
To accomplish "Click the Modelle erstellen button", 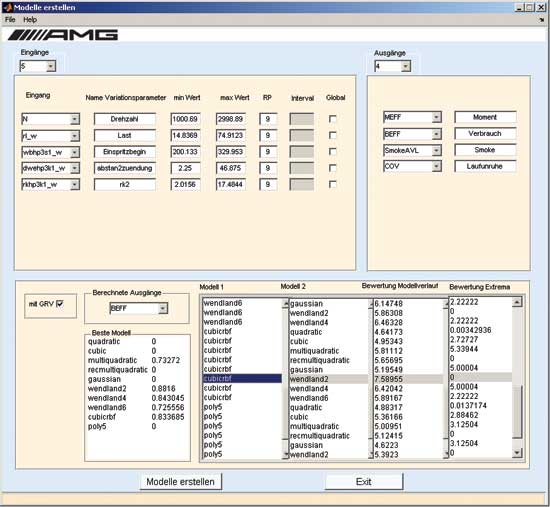I will pos(180,482).
